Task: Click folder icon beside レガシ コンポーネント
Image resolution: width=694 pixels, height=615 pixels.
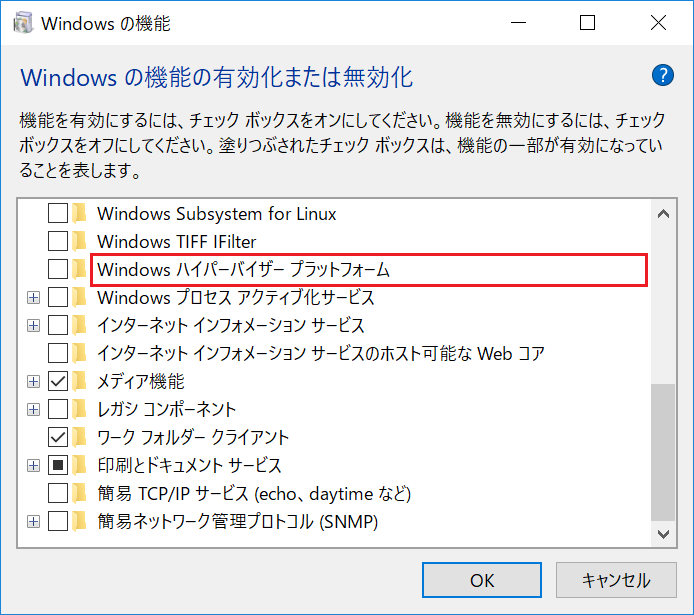Action: [x=80, y=409]
